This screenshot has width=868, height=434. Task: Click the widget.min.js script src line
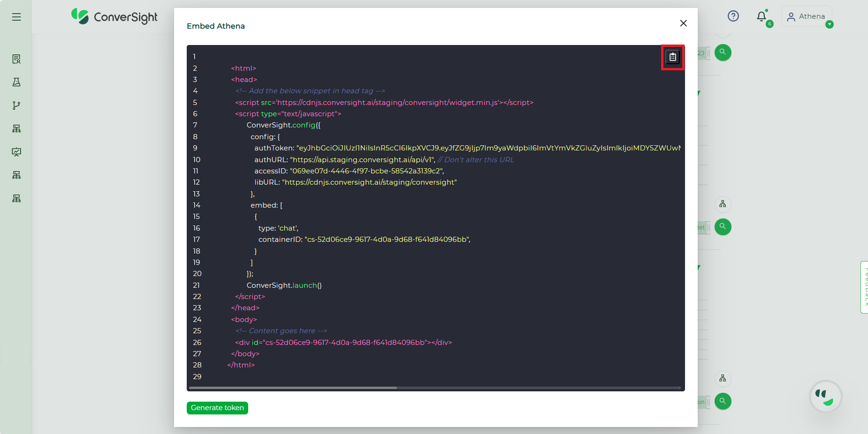coord(384,103)
